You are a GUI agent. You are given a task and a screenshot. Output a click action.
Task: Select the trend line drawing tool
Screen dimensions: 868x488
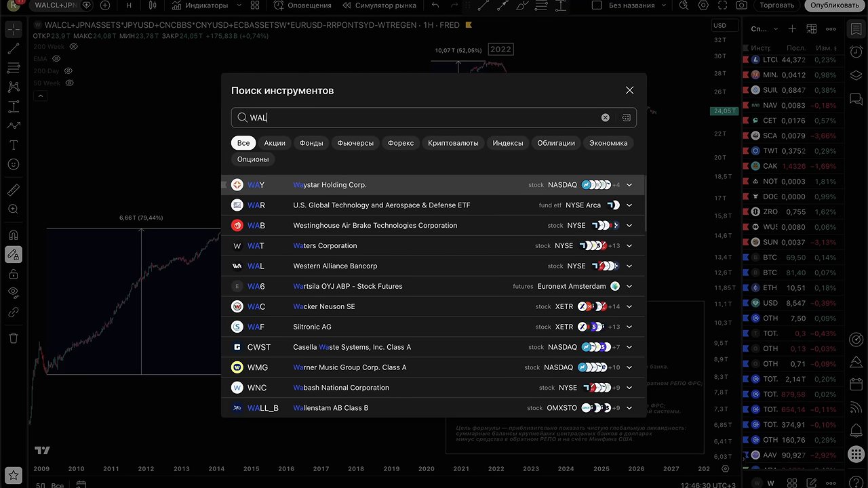(x=14, y=49)
